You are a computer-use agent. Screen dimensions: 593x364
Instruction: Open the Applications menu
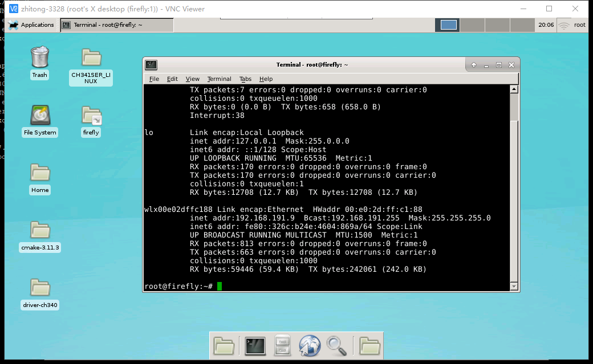pos(31,25)
